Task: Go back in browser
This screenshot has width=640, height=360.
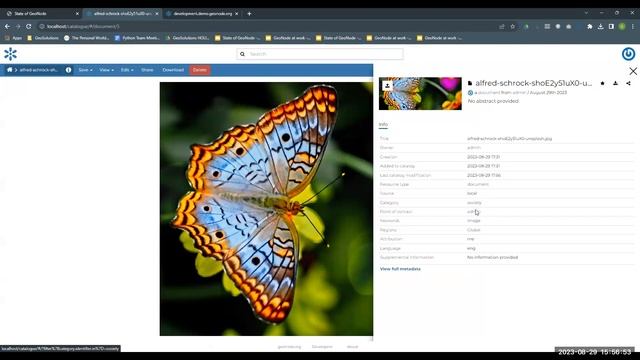Action: point(7,26)
